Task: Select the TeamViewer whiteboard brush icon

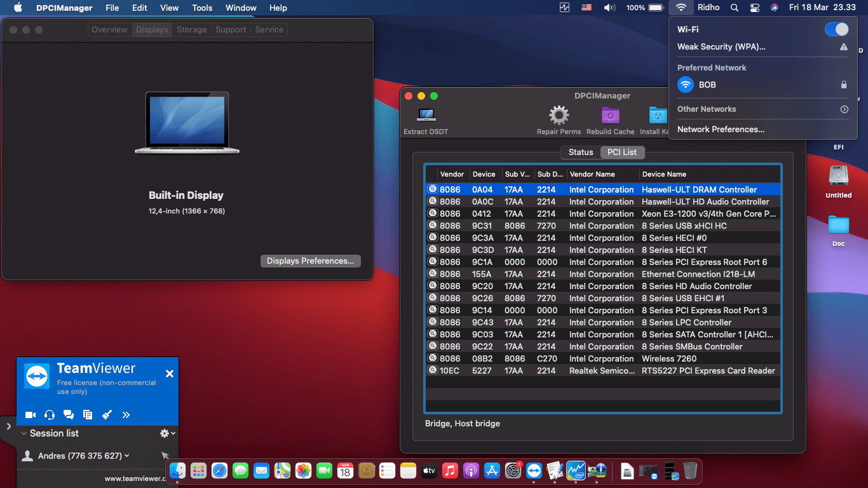Action: (106, 414)
